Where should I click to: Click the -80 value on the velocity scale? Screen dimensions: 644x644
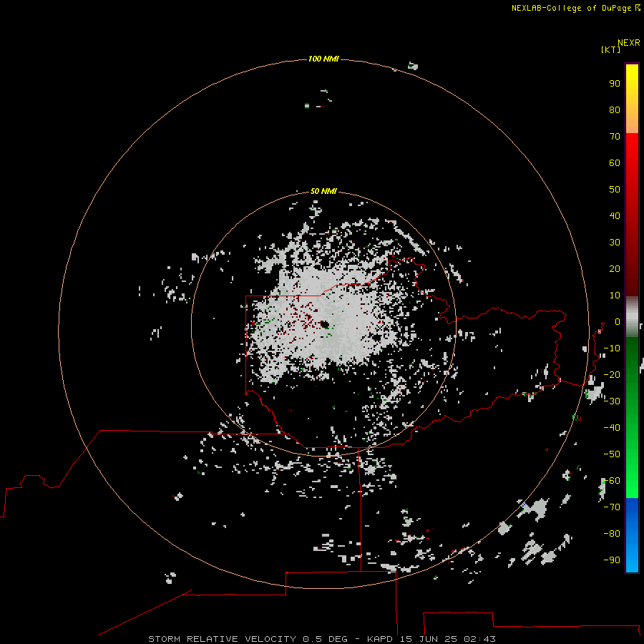[612, 534]
